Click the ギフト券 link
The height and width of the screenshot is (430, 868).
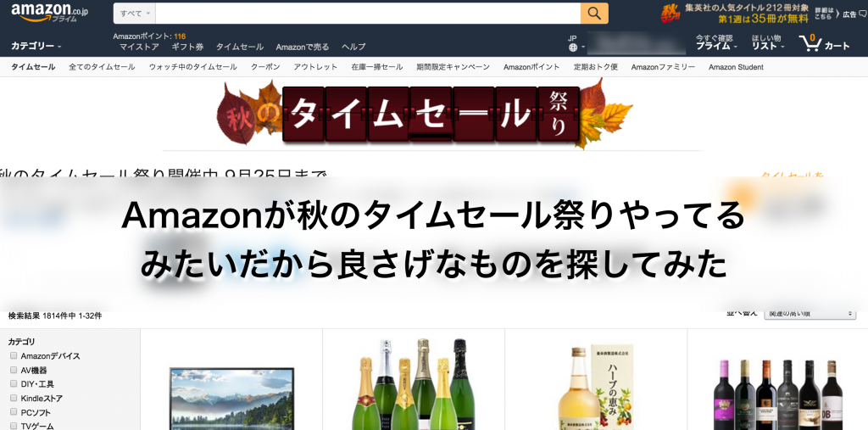(x=187, y=47)
